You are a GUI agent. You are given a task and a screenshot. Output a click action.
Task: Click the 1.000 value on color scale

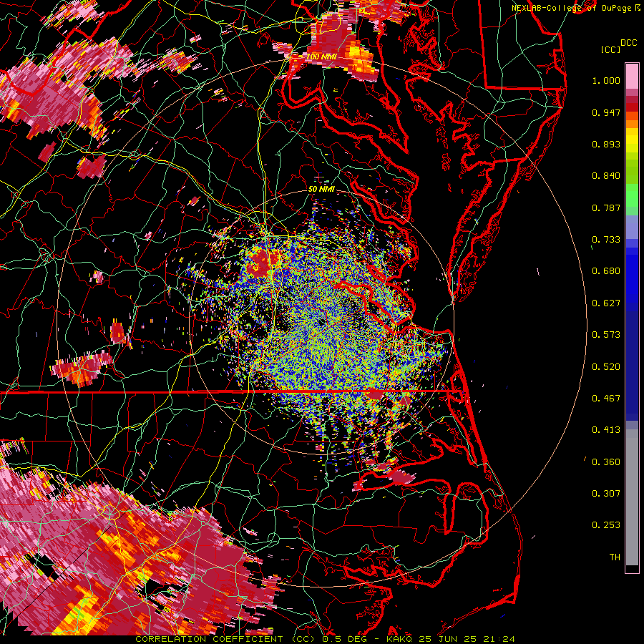click(606, 80)
